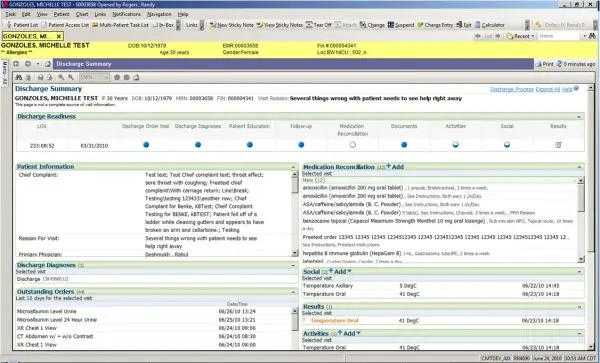Click the orange Temperature Oral result link
Viewport: 600px width, 363px height.
[x=334, y=321]
